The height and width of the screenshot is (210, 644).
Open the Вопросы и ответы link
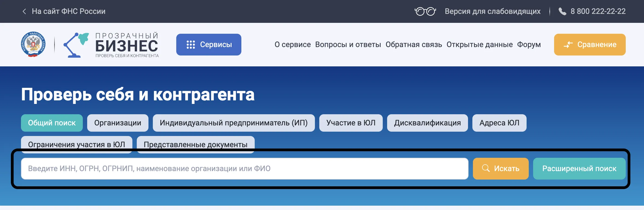tap(348, 45)
